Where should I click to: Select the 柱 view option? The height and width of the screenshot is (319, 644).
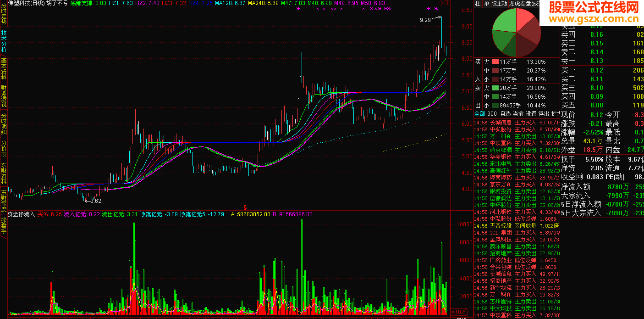click(x=478, y=4)
